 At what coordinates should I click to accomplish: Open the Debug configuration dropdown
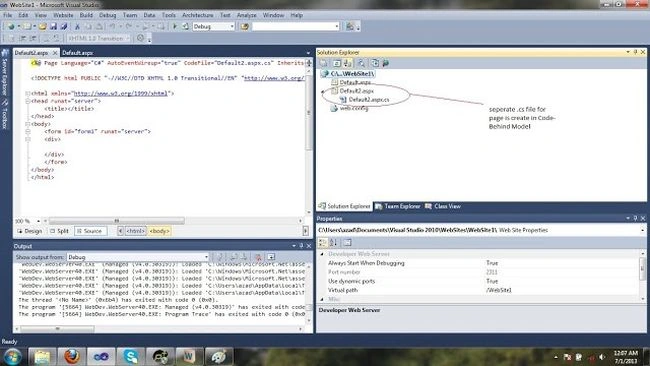[232, 27]
